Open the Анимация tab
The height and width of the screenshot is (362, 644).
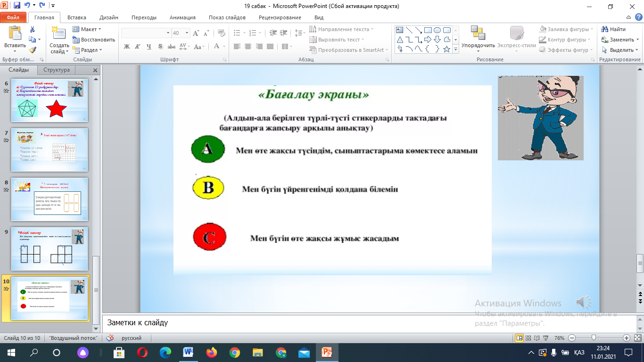[182, 17]
